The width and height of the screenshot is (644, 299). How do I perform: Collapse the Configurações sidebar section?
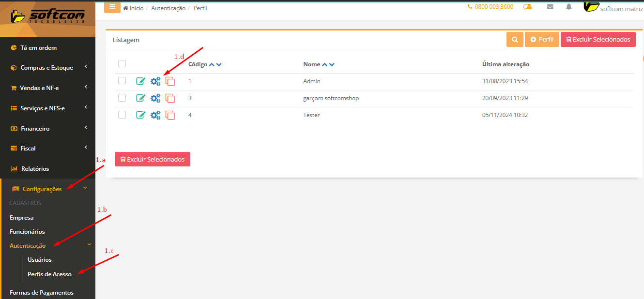tap(42, 189)
